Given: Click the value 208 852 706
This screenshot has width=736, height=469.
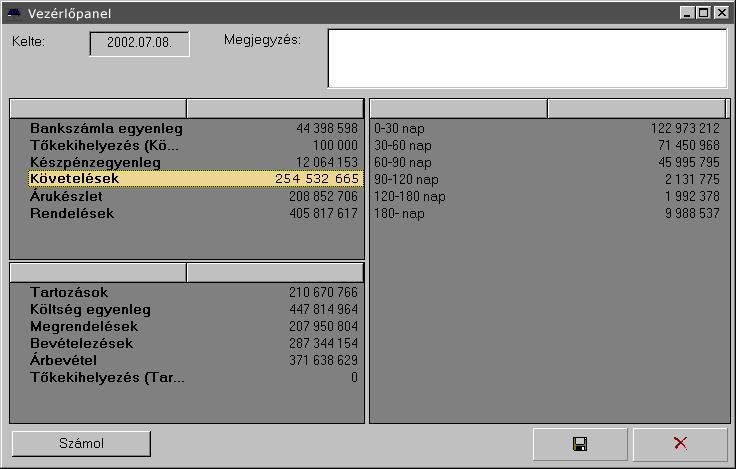Looking at the screenshot, I should pos(323,196).
